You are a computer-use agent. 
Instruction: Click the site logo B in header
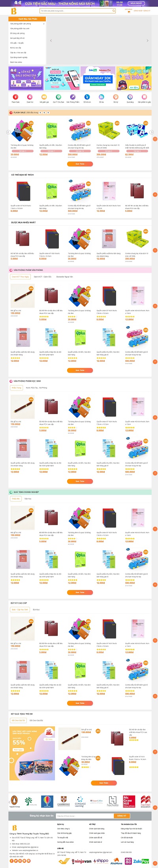pos(14,11)
